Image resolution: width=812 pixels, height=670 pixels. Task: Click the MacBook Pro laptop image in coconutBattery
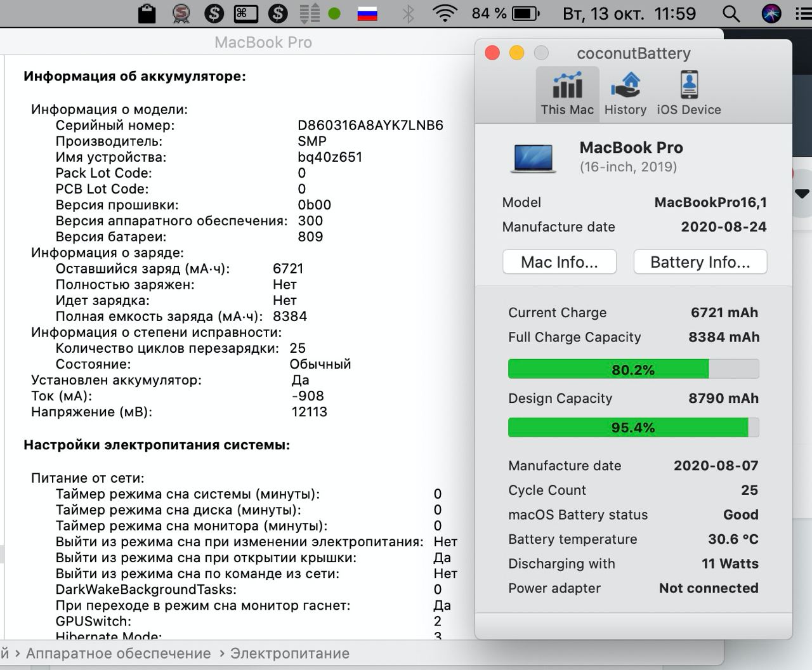pyautogui.click(x=534, y=158)
